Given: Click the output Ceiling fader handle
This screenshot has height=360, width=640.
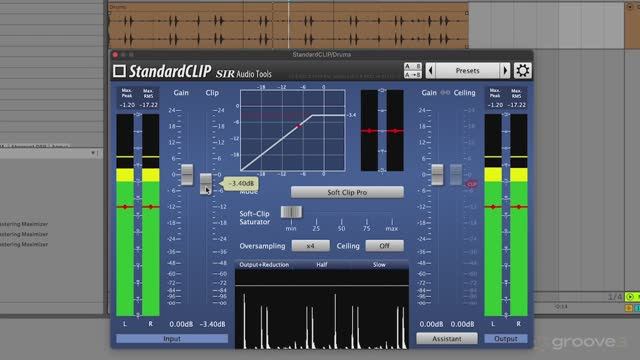Looking at the screenshot, I should pyautogui.click(x=456, y=175).
